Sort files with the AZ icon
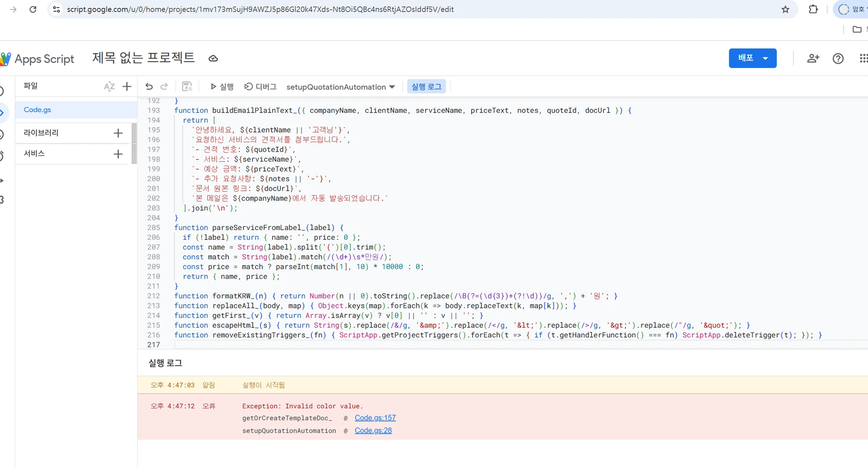Screen dimensions: 868x468 (x=109, y=86)
